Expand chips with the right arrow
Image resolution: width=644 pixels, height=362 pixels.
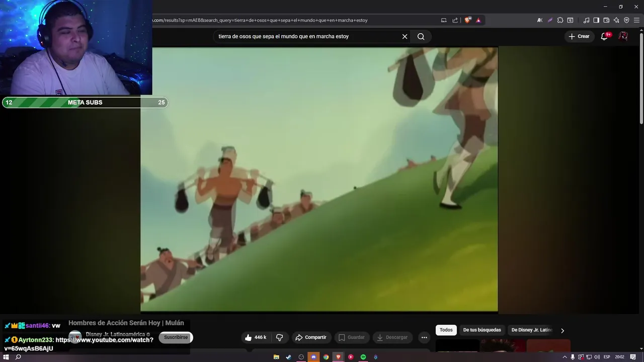pyautogui.click(x=562, y=330)
